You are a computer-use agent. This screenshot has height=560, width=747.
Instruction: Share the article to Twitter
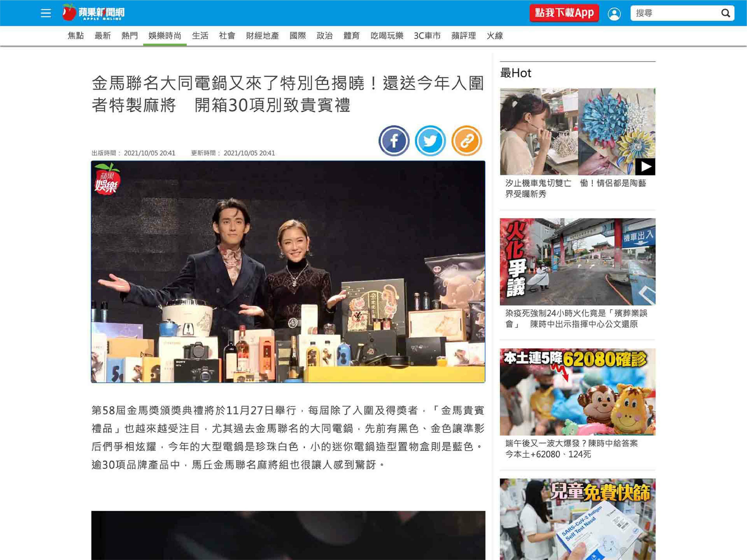tap(430, 141)
